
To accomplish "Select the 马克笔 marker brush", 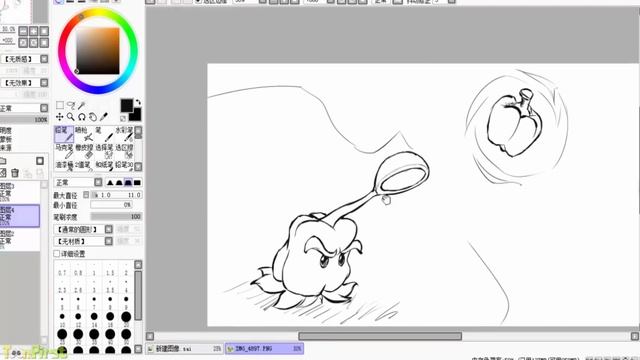I will pos(64,151).
